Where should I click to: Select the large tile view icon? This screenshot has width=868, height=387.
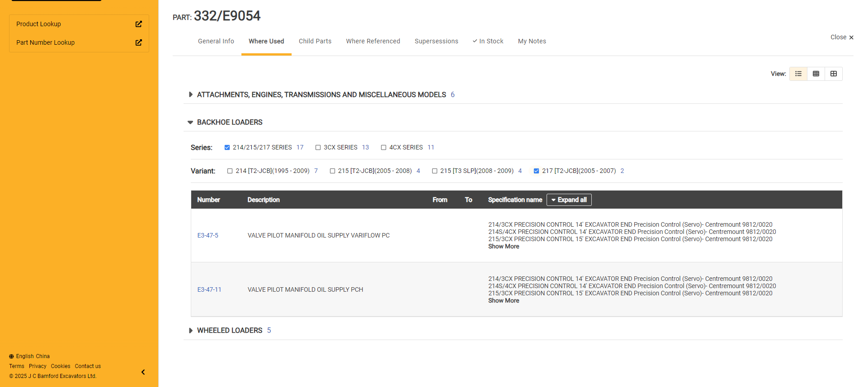point(834,74)
